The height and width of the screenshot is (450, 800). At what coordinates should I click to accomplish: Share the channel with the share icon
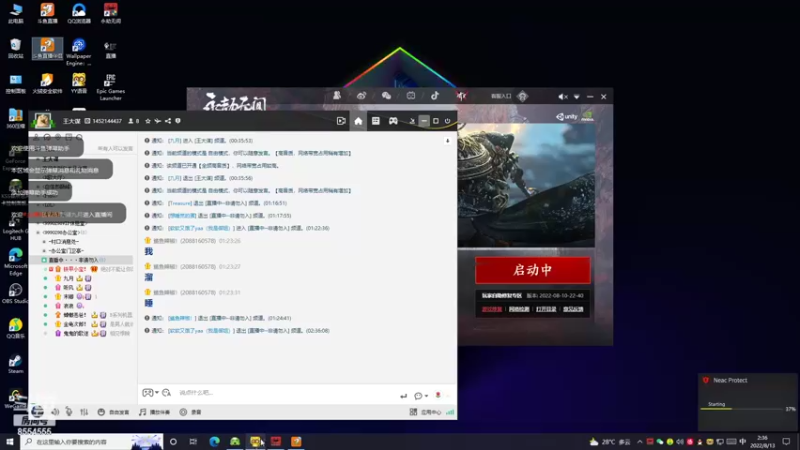point(168,121)
